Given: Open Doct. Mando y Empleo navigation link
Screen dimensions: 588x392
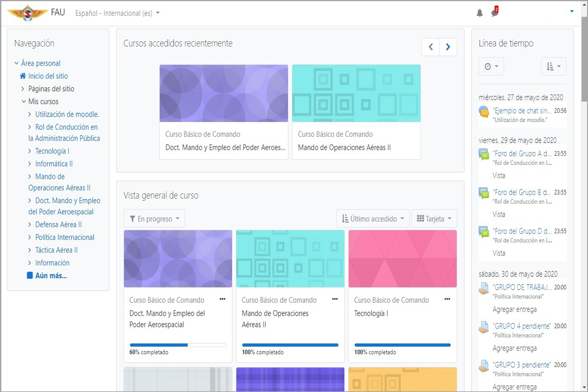Looking at the screenshot, I should coord(65,206).
